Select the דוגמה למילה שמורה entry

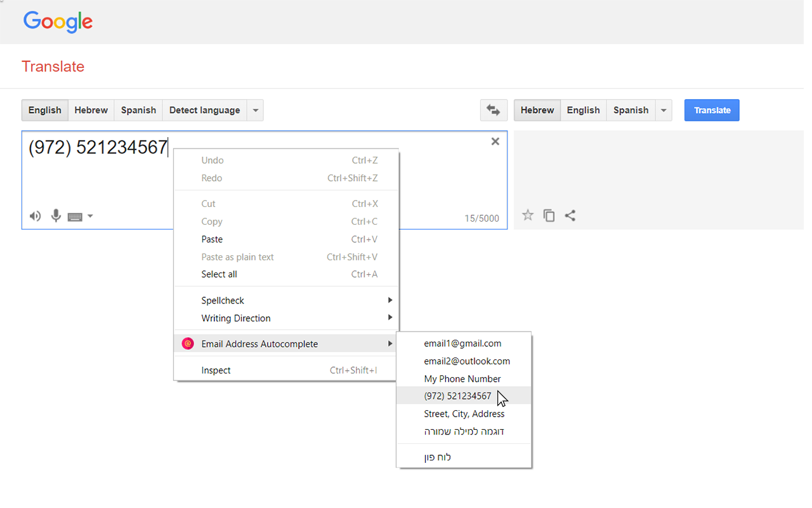point(464,431)
